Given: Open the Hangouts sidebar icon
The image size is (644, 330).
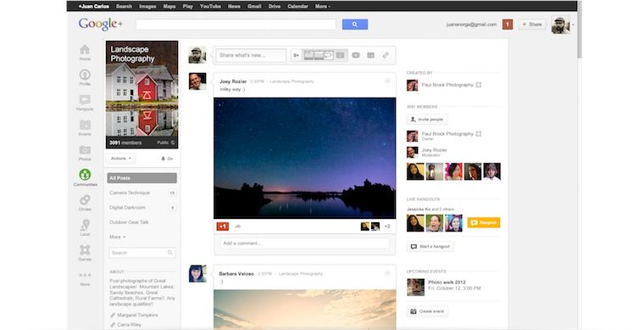Looking at the screenshot, I should click(x=85, y=103).
